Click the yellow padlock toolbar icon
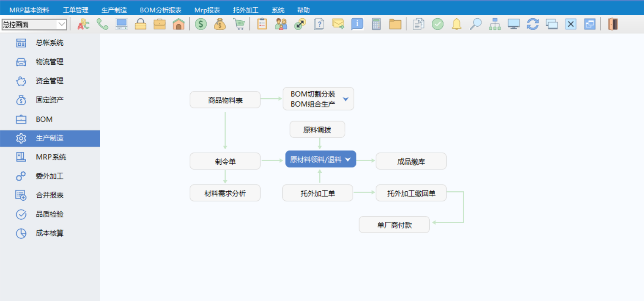The width and height of the screenshot is (644, 301). tap(141, 25)
